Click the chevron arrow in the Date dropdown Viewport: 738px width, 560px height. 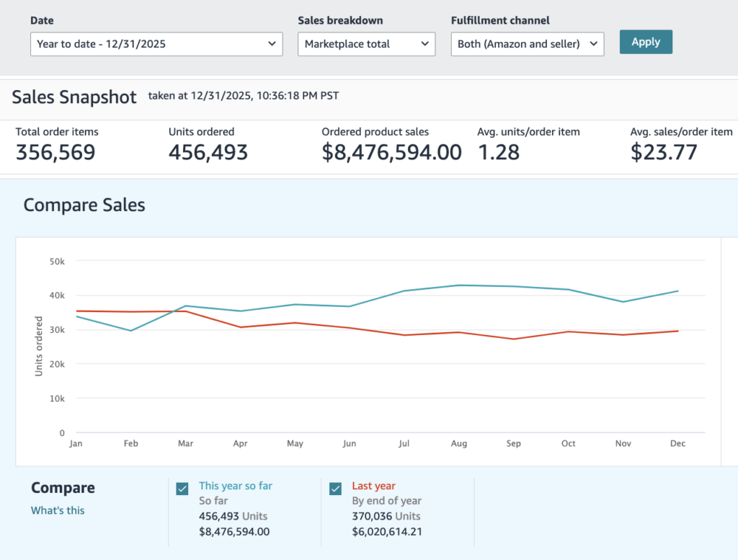point(272,44)
